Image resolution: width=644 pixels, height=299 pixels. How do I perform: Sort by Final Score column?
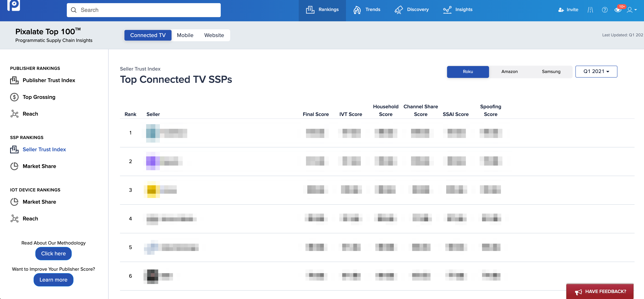coord(316,114)
